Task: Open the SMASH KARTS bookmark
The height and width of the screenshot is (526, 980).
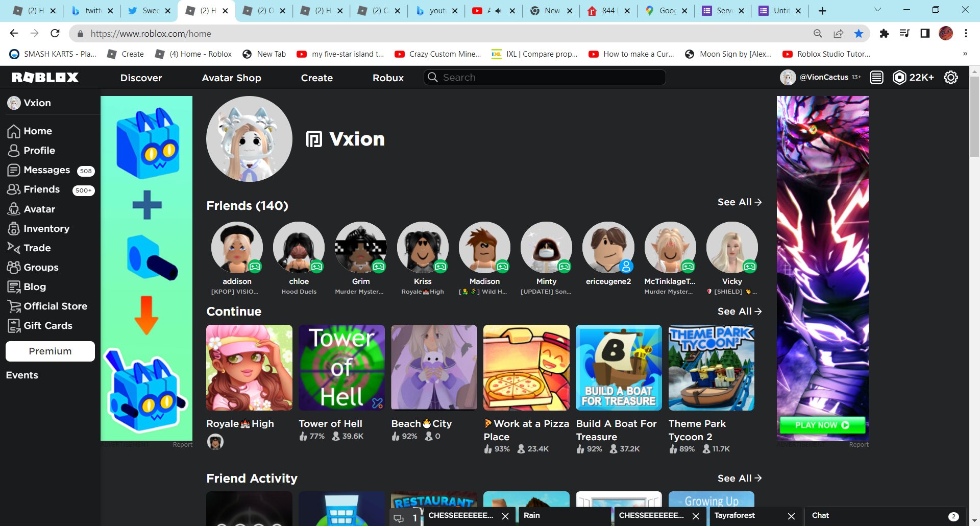Action: (x=53, y=54)
